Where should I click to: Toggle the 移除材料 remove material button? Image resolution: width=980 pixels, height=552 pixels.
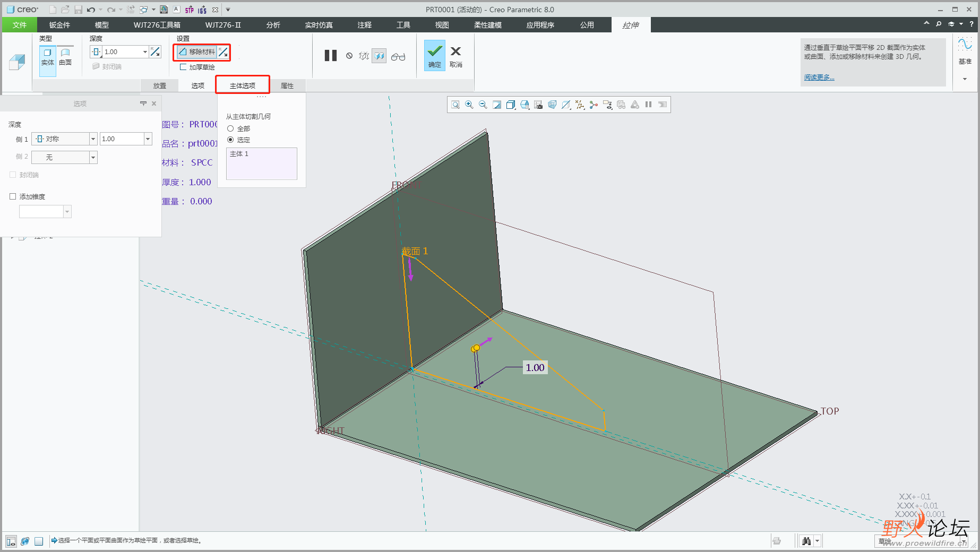coord(196,51)
